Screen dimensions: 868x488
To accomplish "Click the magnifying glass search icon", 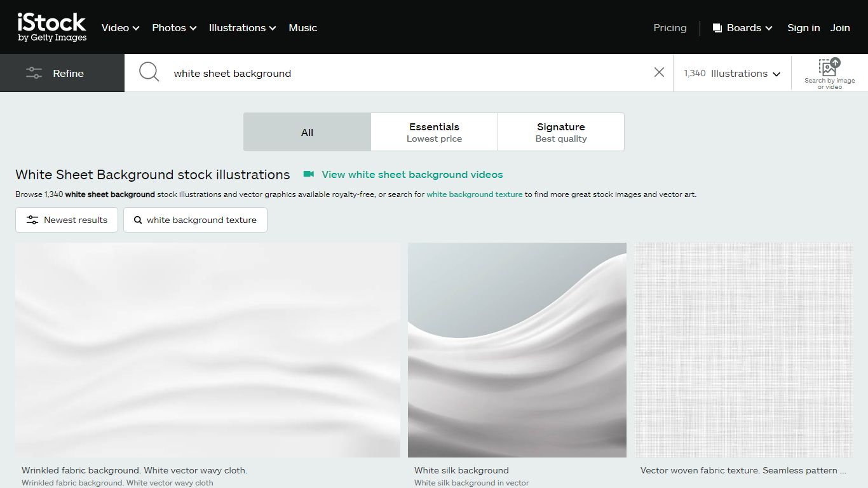I will point(149,72).
